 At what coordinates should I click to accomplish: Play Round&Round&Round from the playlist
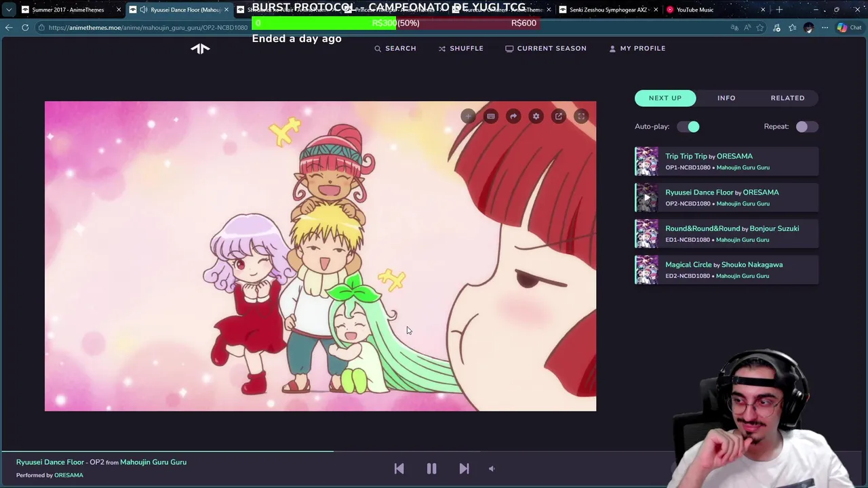[703, 228]
